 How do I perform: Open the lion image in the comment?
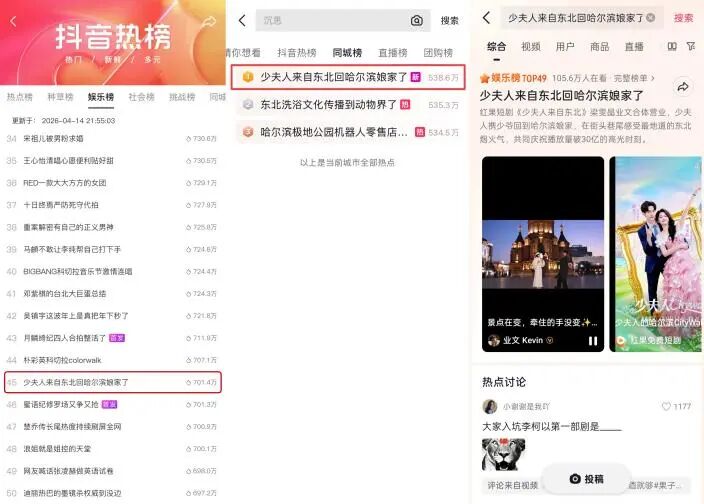click(503, 454)
